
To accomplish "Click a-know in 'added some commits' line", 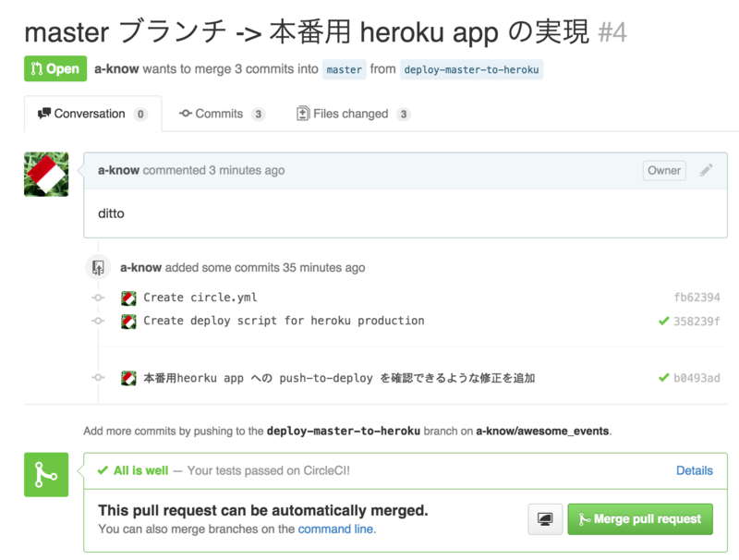I will tap(141, 267).
